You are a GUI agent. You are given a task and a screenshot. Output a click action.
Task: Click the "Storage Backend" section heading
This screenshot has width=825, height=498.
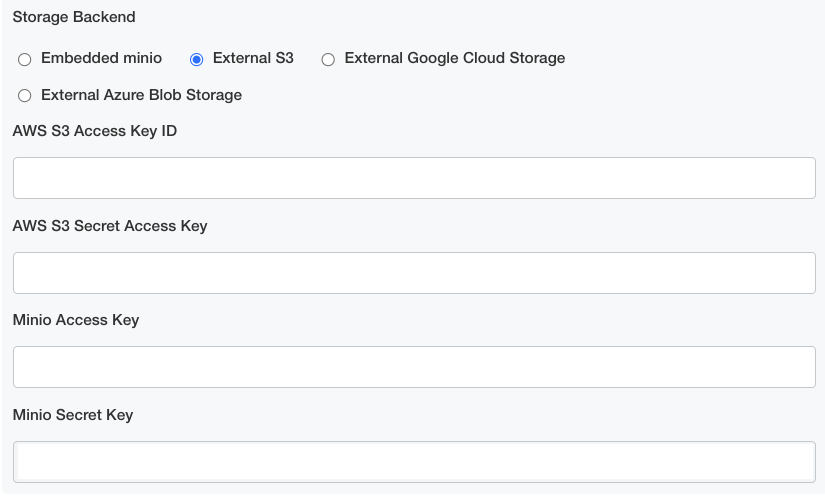74,17
